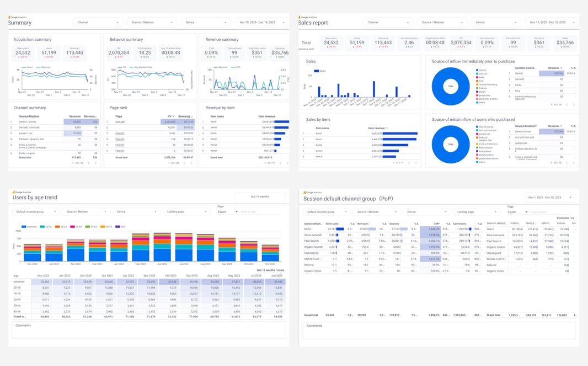588x366 pixels.
Task: Expand Landing page filter in Users by age trend
Action: [187, 211]
